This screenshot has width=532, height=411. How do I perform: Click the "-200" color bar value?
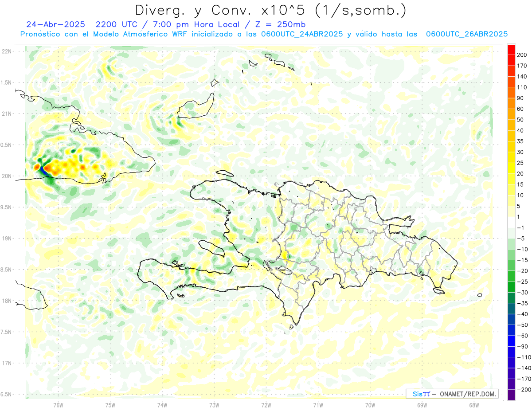click(525, 390)
